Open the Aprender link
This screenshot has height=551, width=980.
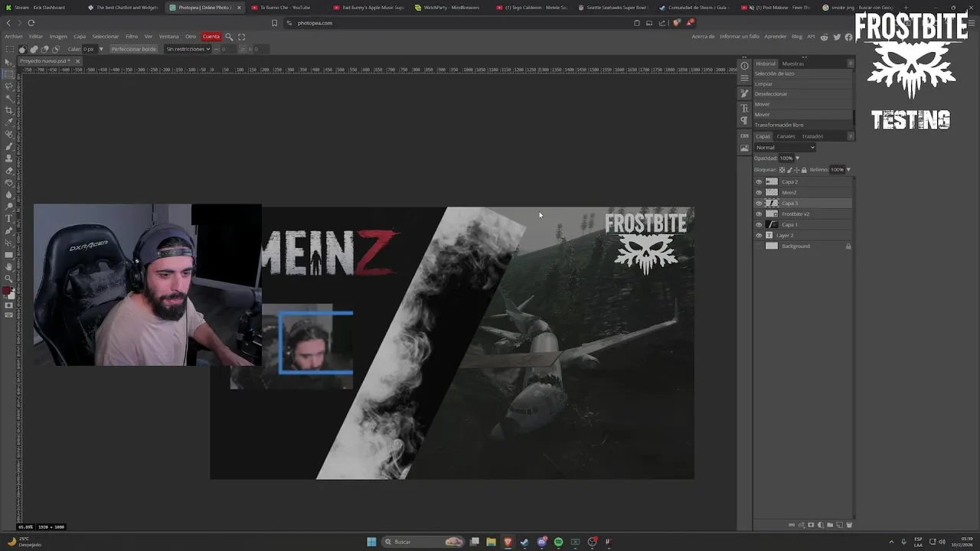point(776,37)
